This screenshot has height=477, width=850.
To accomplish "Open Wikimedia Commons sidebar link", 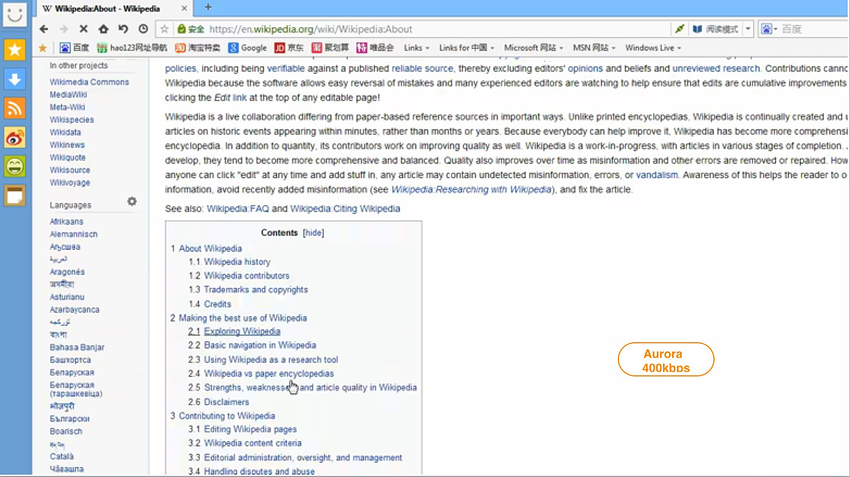I will tap(89, 82).
